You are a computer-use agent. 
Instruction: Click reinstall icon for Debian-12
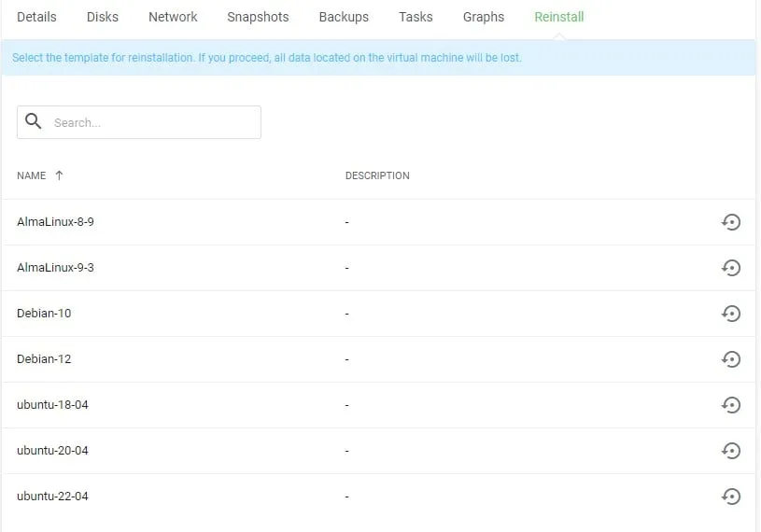[x=731, y=359]
